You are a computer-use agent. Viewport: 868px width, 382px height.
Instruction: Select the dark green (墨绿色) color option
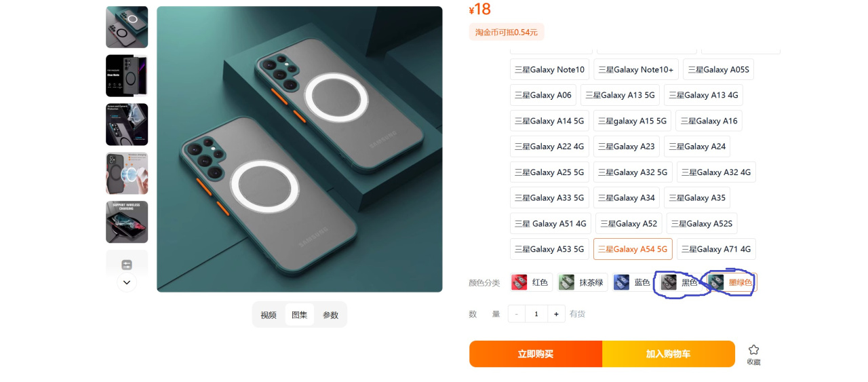pyautogui.click(x=732, y=282)
